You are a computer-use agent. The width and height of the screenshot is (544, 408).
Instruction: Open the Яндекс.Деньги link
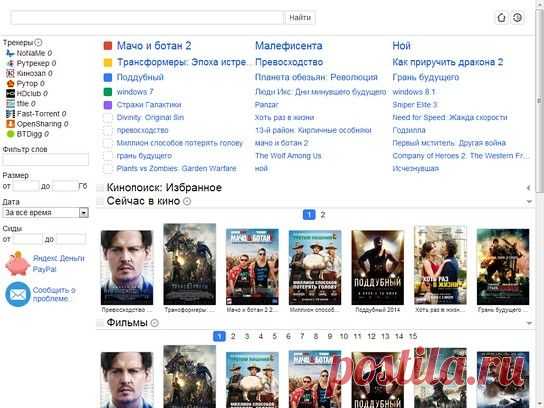[x=59, y=258]
